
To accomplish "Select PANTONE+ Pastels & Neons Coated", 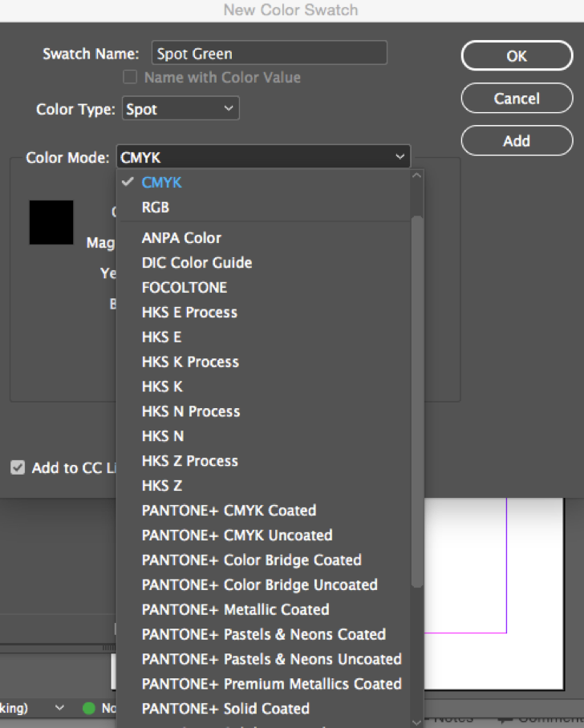I will coord(263,633).
